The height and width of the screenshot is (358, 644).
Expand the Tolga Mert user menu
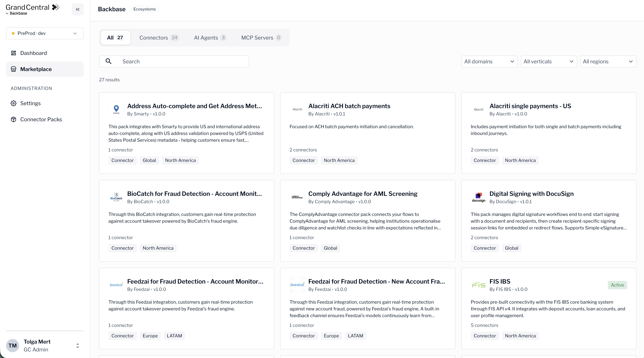click(77, 345)
